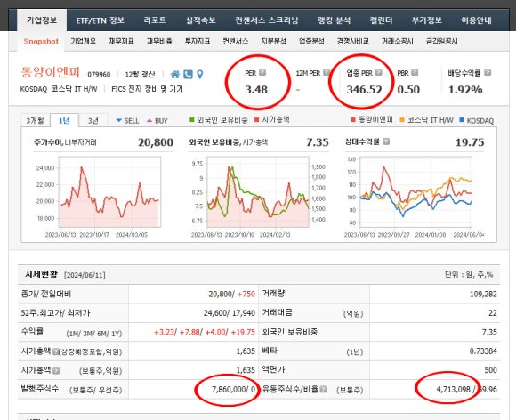Image resolution: width=516 pixels, height=420 pixels.
Task: Go to 투자지표 sub-tab
Action: click(198, 42)
